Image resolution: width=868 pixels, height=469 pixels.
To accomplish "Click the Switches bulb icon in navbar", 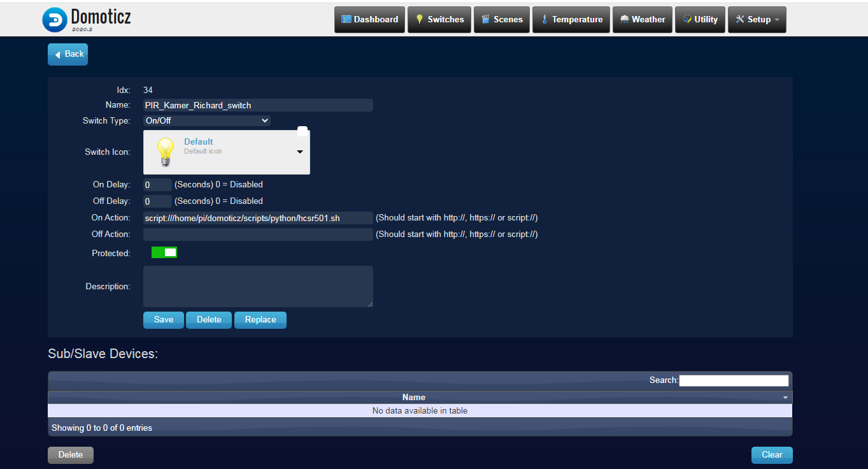I will (x=420, y=20).
